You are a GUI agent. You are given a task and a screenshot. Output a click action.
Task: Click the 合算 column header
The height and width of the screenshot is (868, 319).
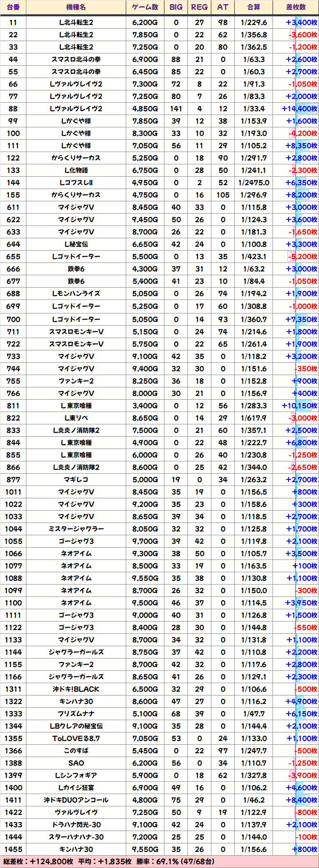point(254,7)
